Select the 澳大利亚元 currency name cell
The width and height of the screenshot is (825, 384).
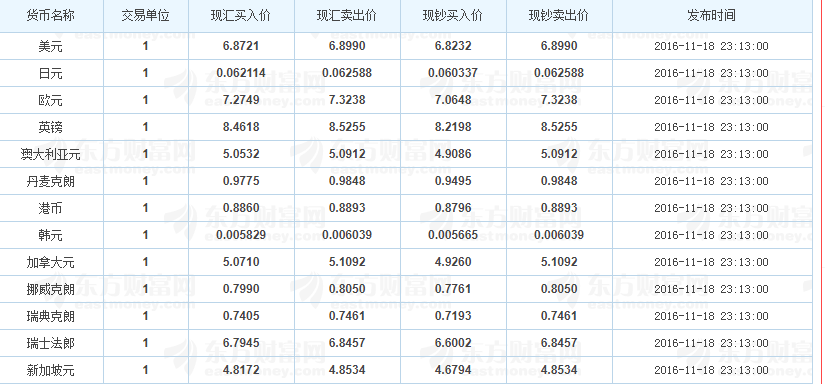[x=51, y=154]
